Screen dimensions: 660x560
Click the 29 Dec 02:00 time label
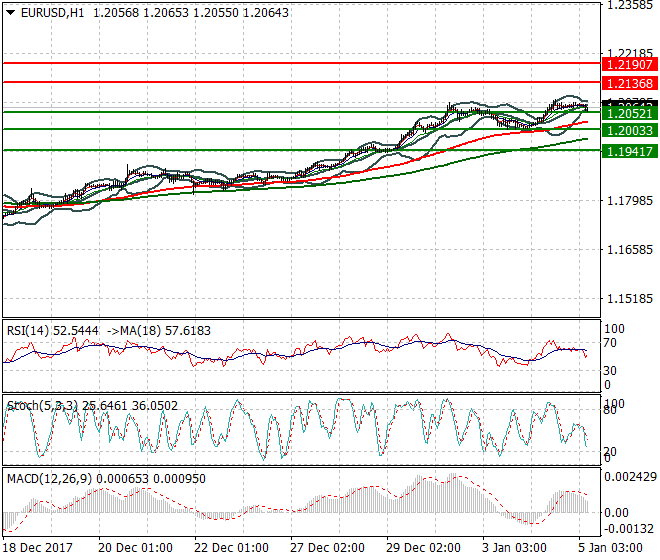[x=423, y=548]
